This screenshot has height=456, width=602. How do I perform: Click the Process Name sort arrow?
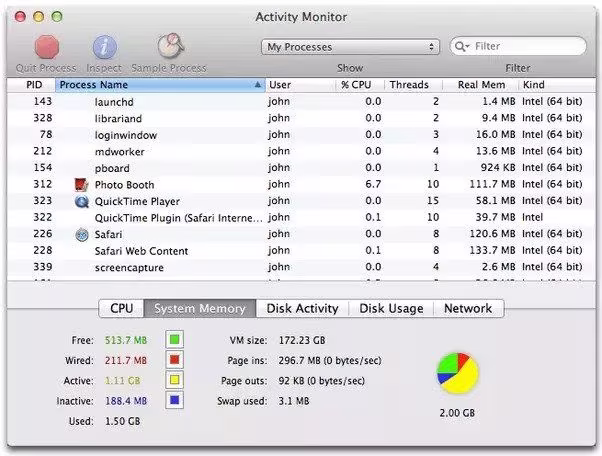(x=258, y=85)
